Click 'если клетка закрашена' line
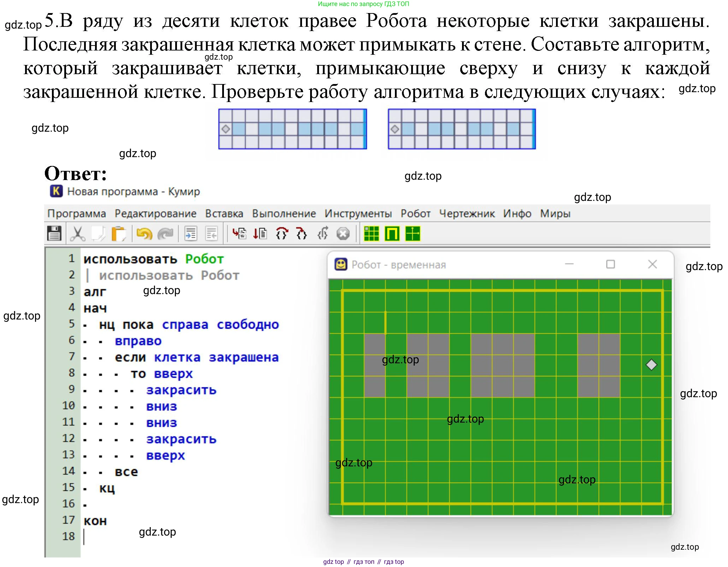 pyautogui.click(x=197, y=357)
